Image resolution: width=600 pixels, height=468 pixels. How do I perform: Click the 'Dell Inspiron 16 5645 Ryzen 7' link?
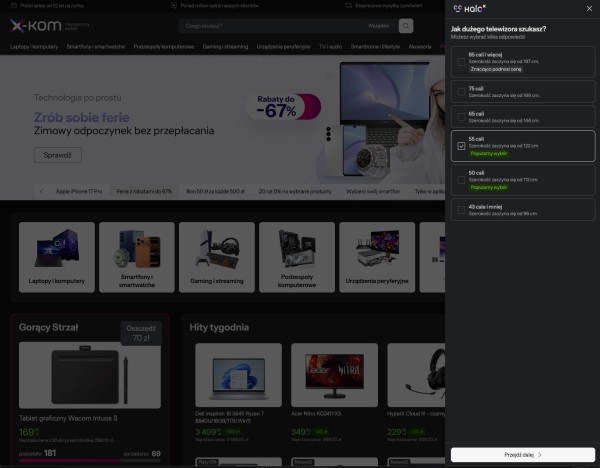click(230, 417)
